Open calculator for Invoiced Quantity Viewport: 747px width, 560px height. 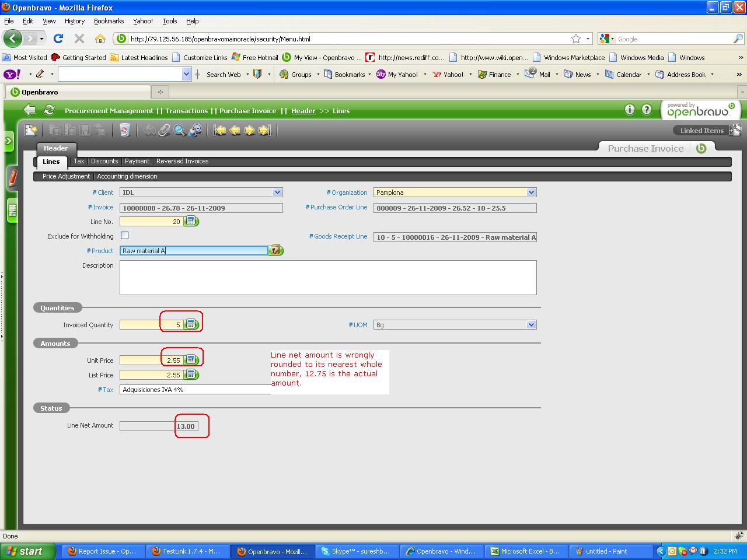(x=191, y=324)
